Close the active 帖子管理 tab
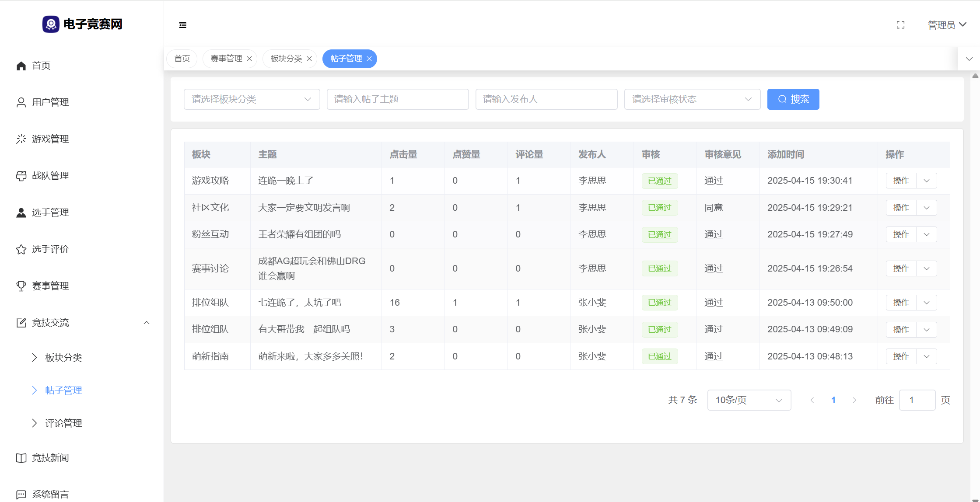 369,59
